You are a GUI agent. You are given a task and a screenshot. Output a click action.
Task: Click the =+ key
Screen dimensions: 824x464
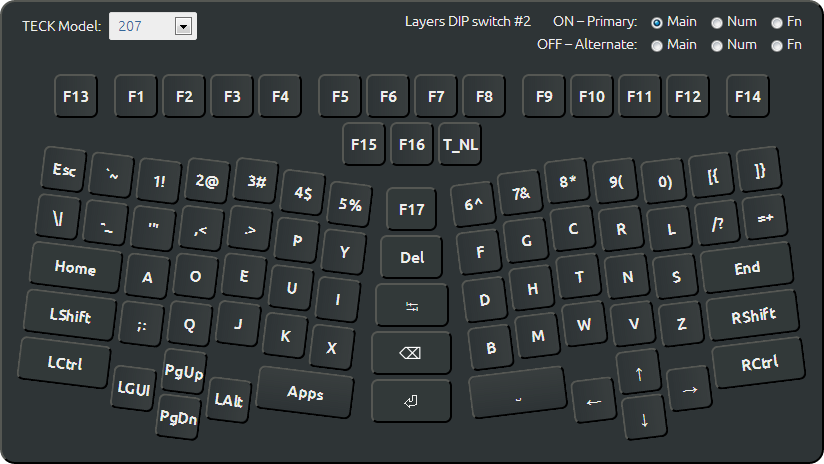(x=765, y=217)
